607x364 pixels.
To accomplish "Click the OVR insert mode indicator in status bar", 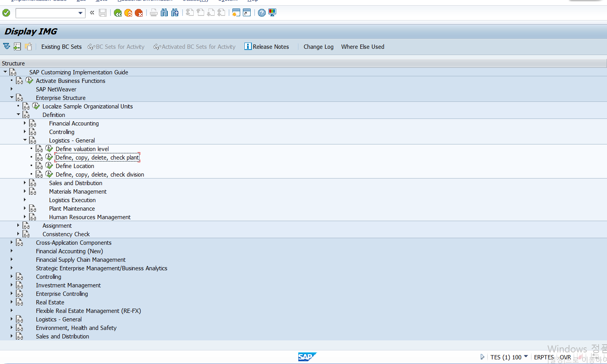I will coord(565,357).
